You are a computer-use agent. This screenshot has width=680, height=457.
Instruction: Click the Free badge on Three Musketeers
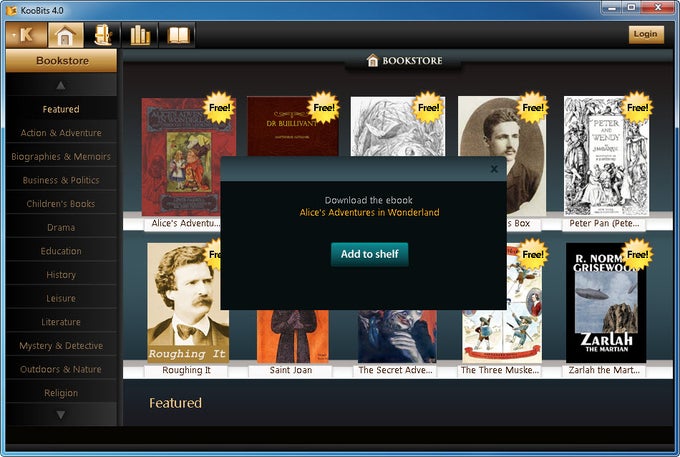533,254
